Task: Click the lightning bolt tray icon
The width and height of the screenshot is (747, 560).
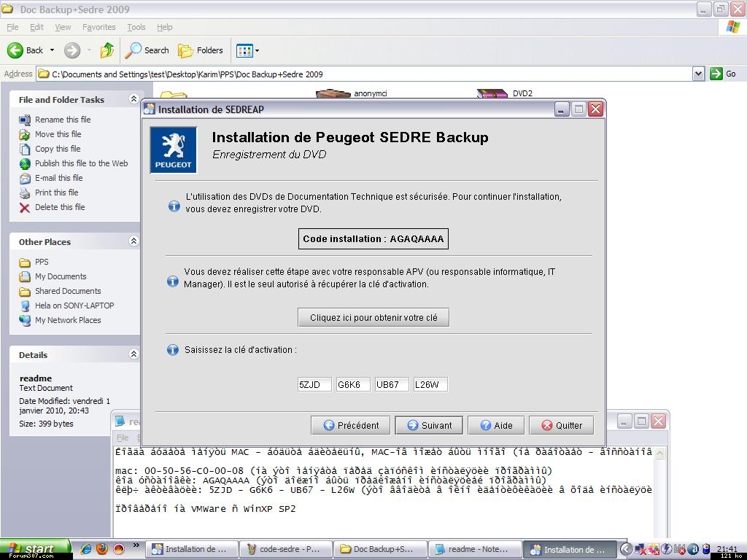Action: pyautogui.click(x=667, y=549)
